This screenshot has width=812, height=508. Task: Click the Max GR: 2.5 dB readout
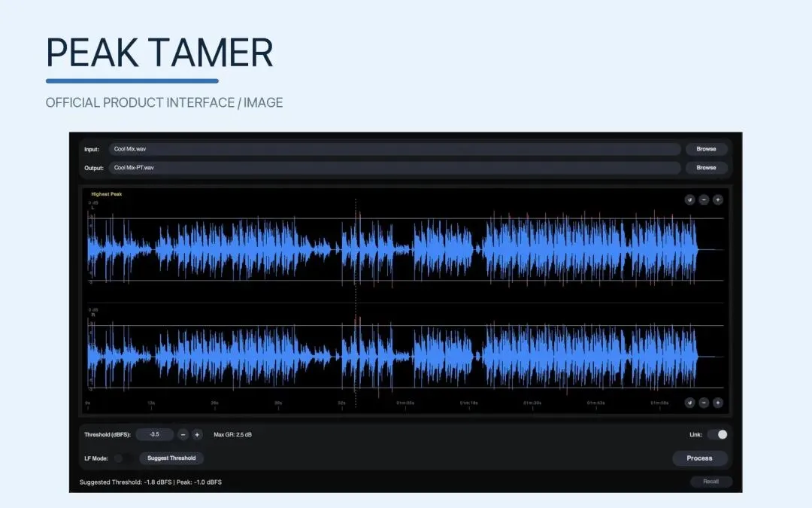[232, 434]
